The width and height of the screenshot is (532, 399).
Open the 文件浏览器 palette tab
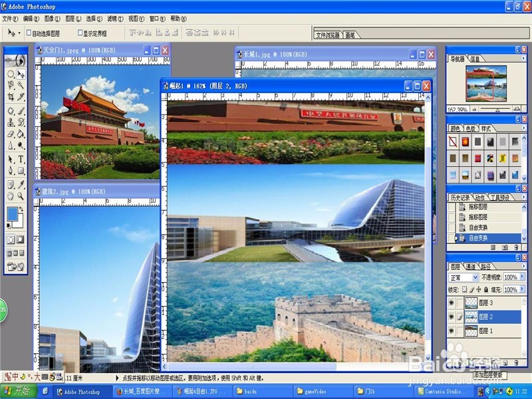point(328,35)
